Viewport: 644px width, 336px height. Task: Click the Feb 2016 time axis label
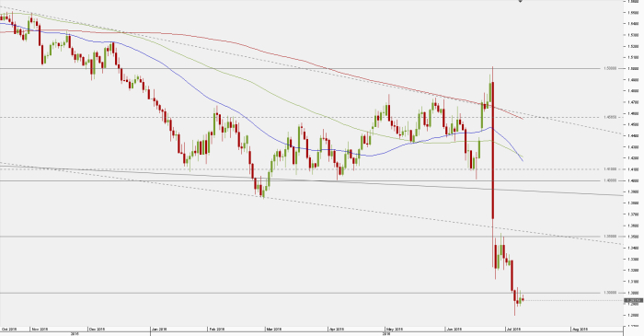click(x=216, y=329)
